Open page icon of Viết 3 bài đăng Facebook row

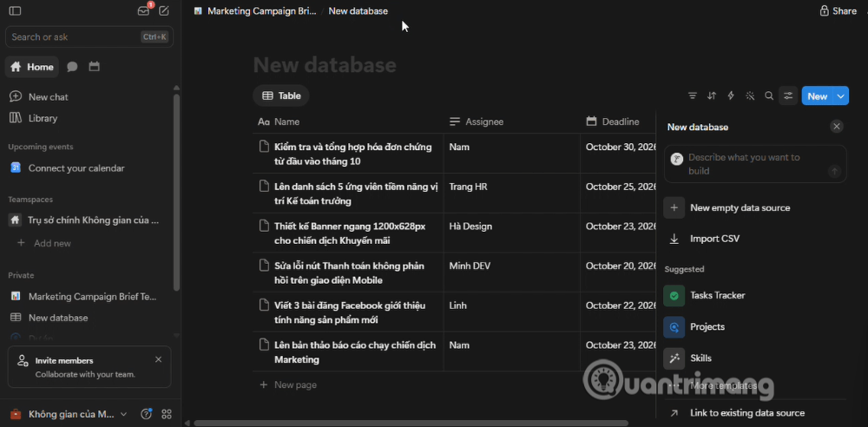[x=264, y=305]
